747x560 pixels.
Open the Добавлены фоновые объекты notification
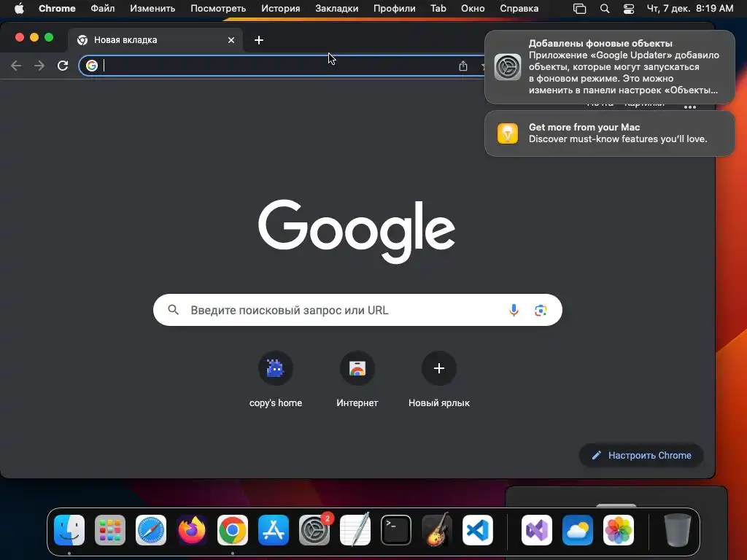(x=609, y=66)
